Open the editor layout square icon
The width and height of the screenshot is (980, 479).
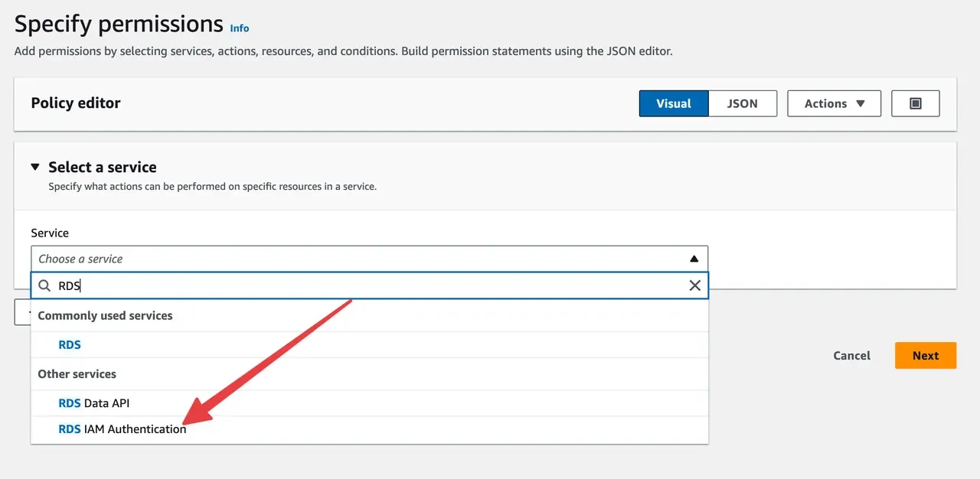click(x=916, y=103)
